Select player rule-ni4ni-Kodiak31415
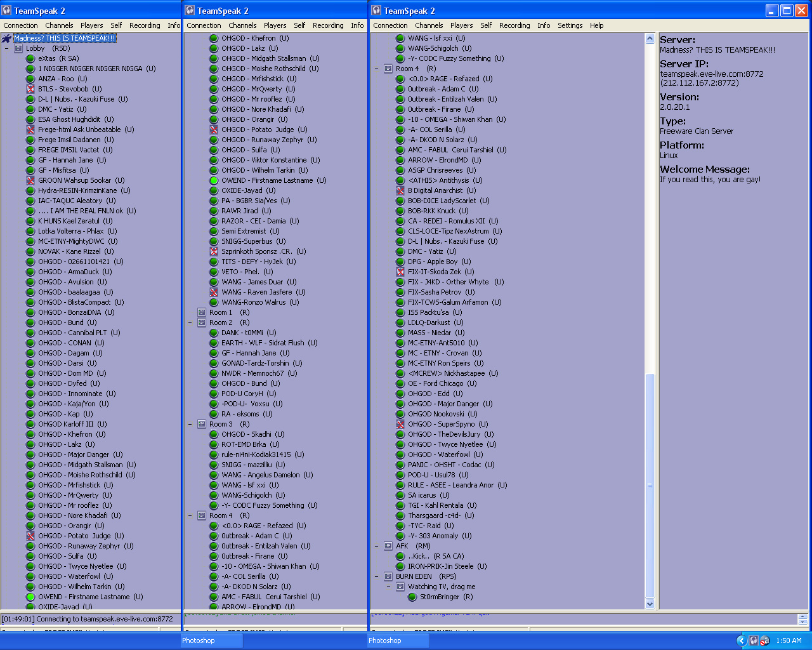Viewport: 812px width, 650px height. point(263,454)
